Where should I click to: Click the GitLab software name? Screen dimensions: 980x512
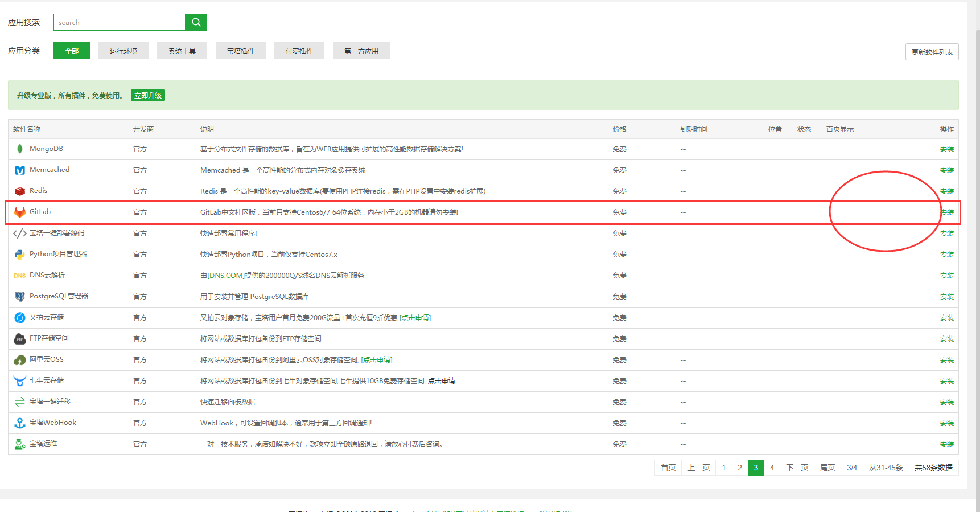[40, 212]
